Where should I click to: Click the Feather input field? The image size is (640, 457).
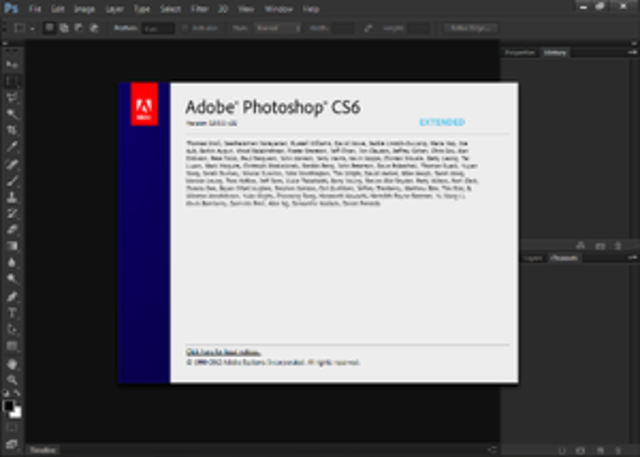(x=158, y=29)
